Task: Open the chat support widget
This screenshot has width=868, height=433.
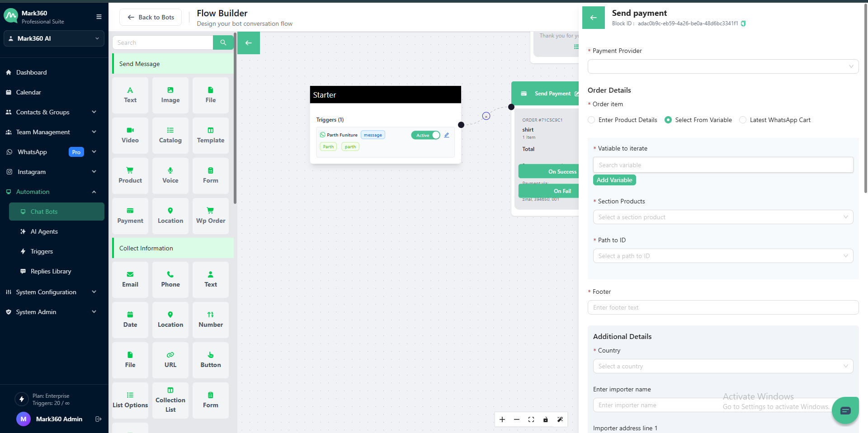Action: 845,410
